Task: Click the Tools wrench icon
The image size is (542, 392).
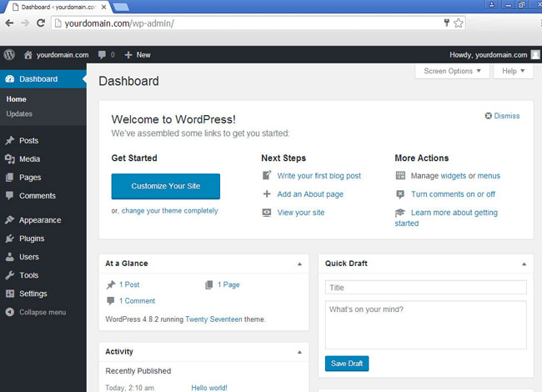Action: click(x=10, y=275)
